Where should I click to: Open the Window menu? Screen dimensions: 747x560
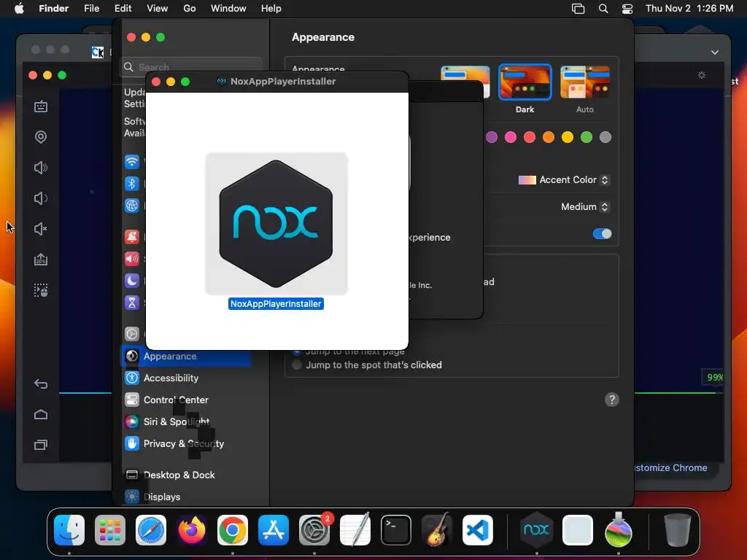[x=228, y=9]
